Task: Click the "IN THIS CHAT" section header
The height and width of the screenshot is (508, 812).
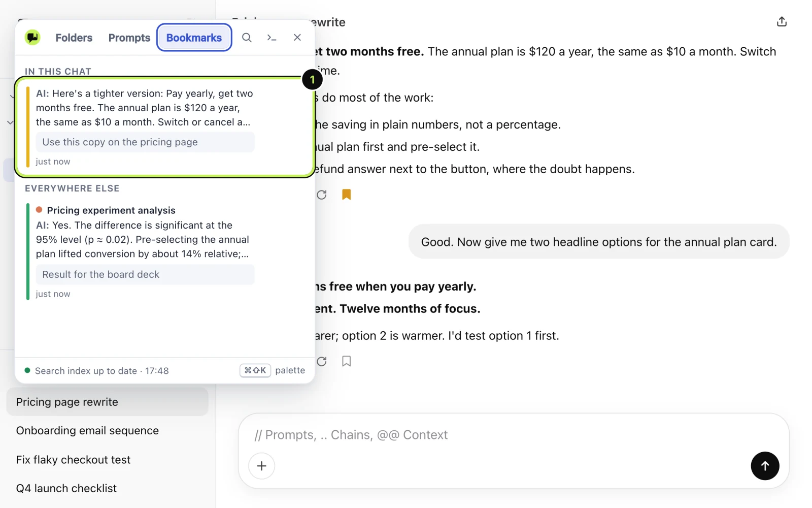Action: 58,72
